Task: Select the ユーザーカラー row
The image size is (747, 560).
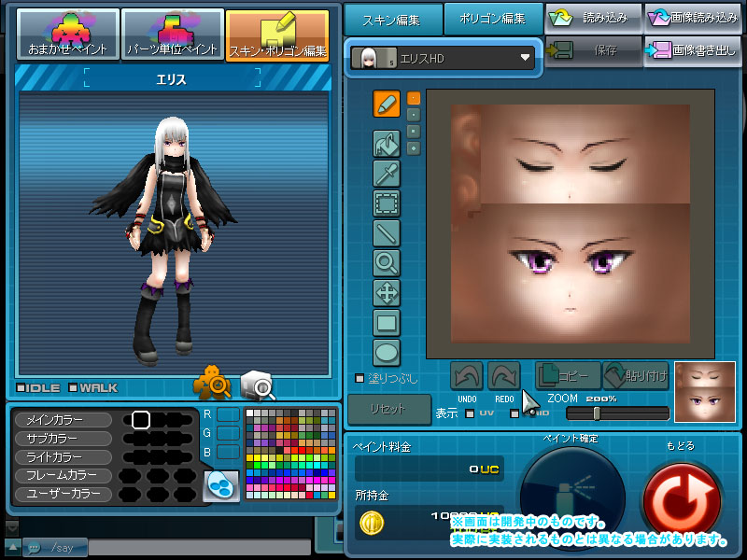Action: click(x=63, y=494)
